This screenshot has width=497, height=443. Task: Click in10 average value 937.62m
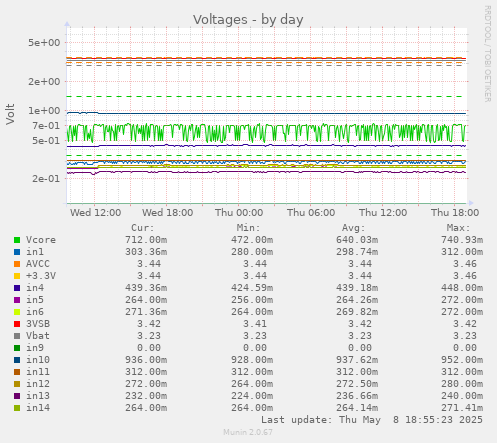pyautogui.click(x=357, y=360)
